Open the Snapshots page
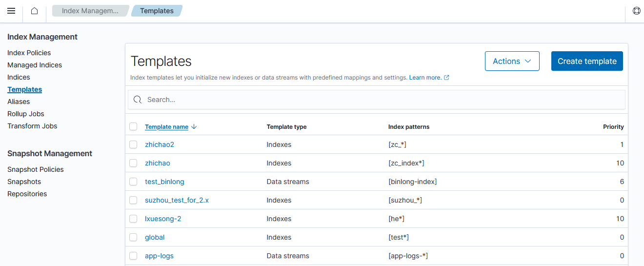This screenshot has height=266, width=644. 24,182
